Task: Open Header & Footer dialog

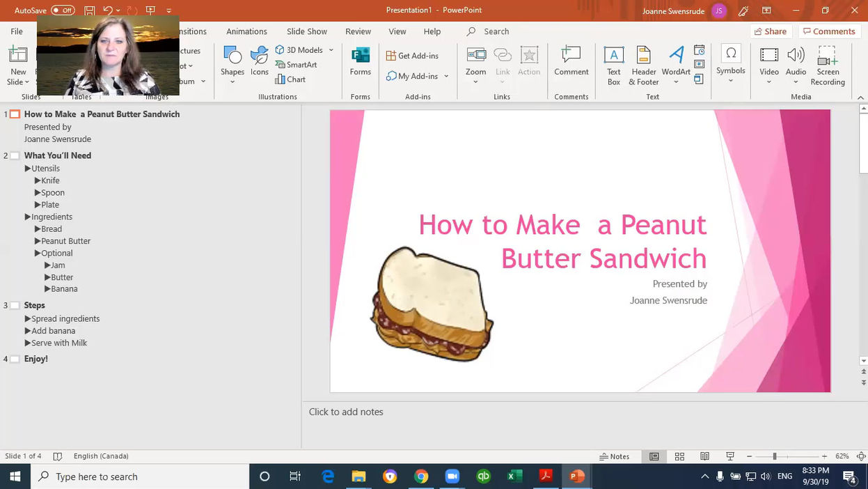Action: pos(643,66)
